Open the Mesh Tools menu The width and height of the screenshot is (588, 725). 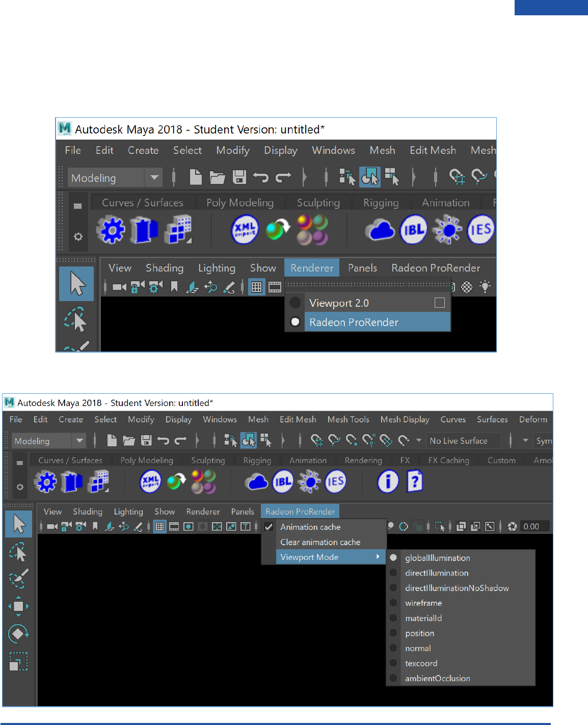[349, 419]
